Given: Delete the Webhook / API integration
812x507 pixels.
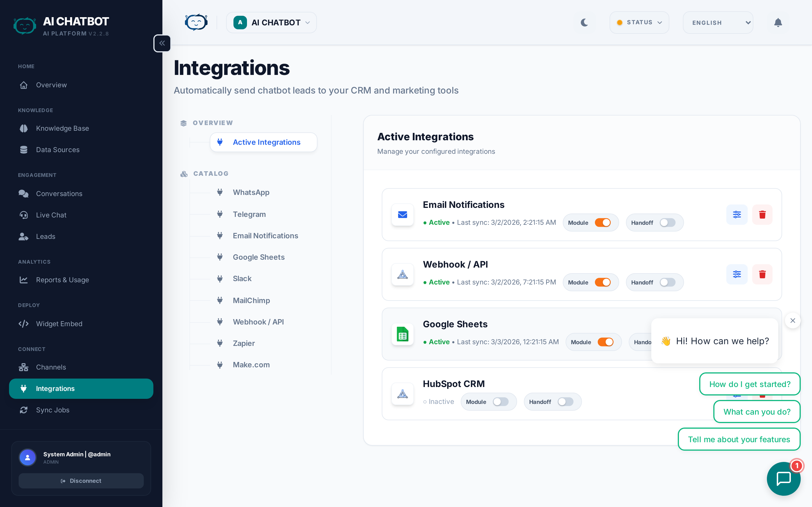Looking at the screenshot, I should click(762, 274).
